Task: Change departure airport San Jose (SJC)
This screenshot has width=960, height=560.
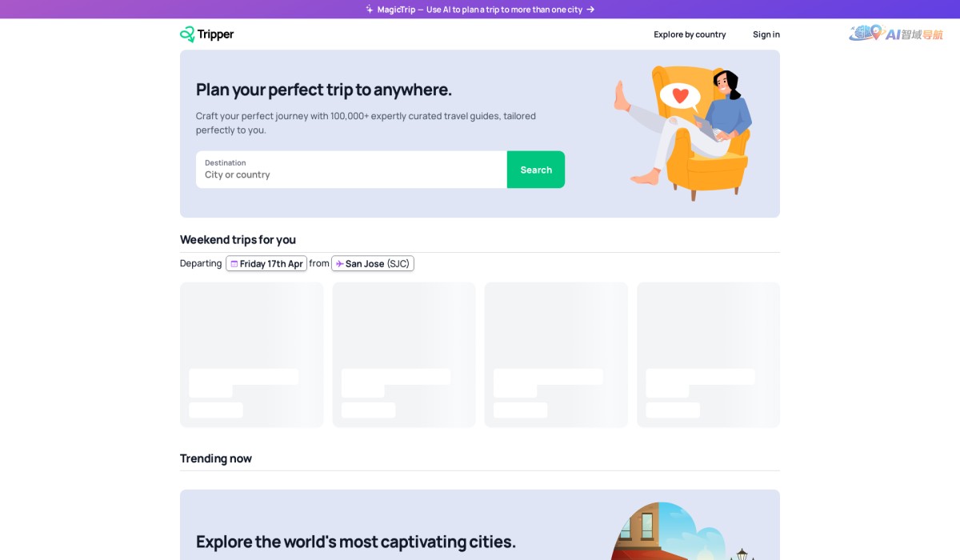Action: point(373,263)
